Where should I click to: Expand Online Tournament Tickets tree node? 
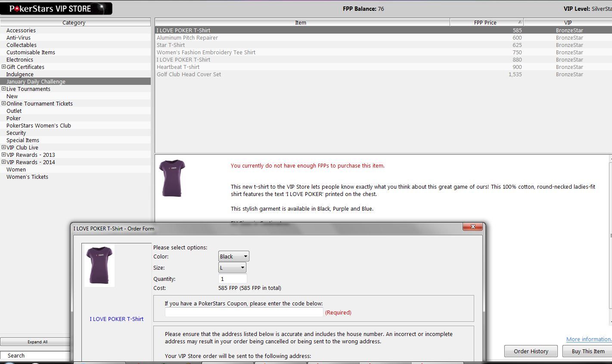tap(3, 103)
